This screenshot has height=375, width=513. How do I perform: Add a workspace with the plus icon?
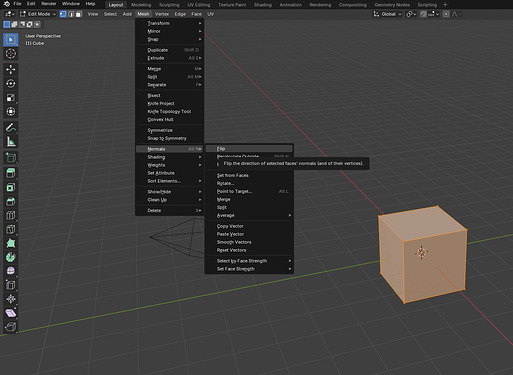(445, 5)
